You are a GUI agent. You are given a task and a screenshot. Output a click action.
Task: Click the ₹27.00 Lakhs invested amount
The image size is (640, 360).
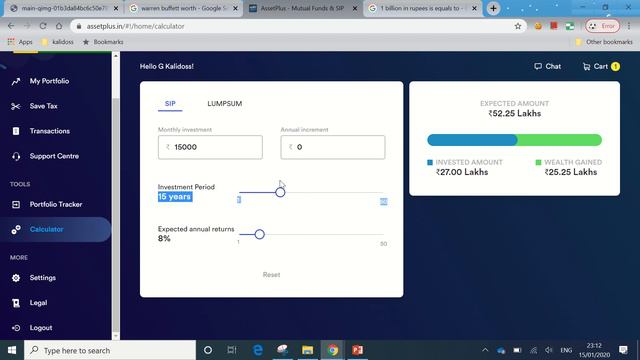point(462,172)
